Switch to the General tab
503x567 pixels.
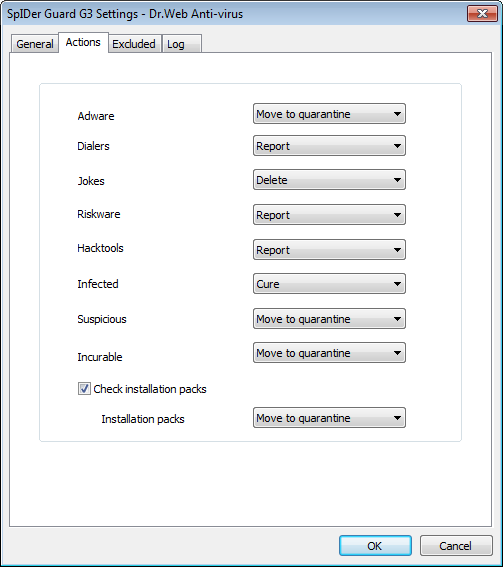point(35,44)
